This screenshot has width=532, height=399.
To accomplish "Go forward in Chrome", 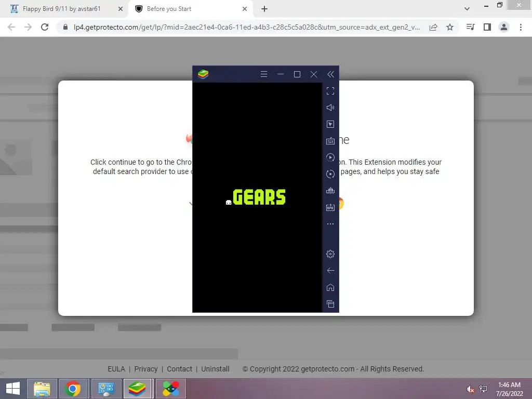I will coord(28,27).
